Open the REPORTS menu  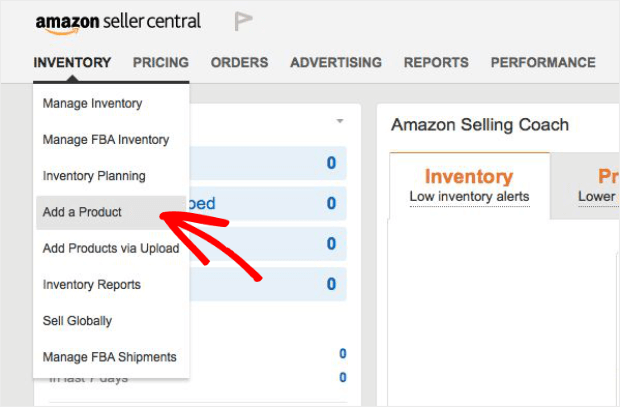pyautogui.click(x=436, y=62)
